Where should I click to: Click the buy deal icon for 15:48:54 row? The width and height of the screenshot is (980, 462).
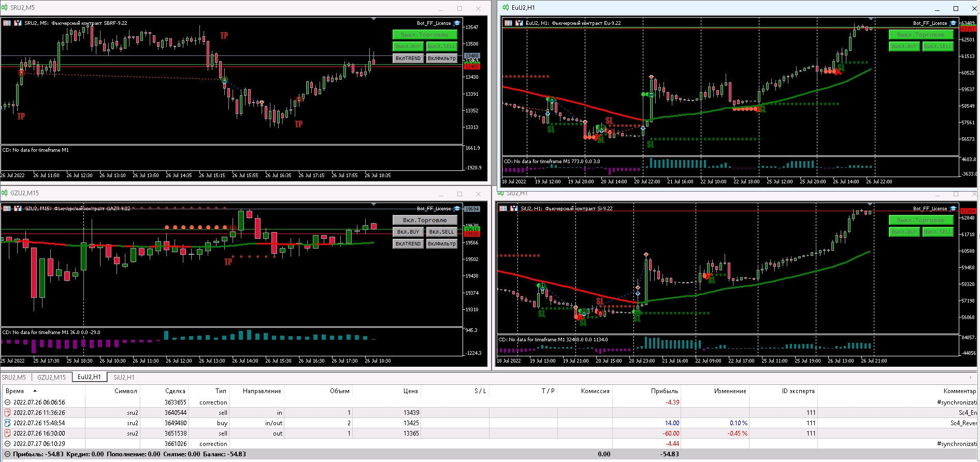point(7,423)
